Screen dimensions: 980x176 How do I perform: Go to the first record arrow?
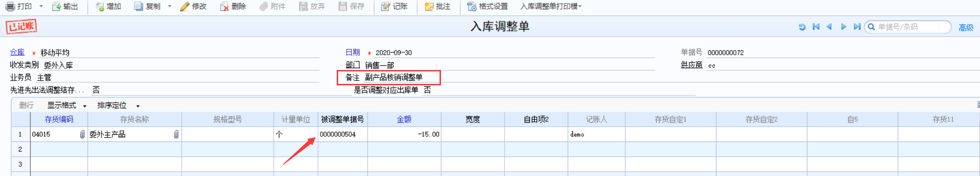pyautogui.click(x=816, y=27)
